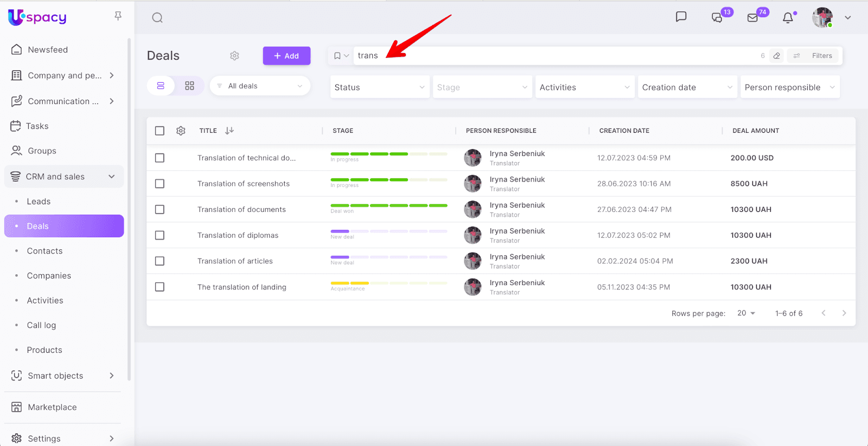Image resolution: width=868 pixels, height=446 pixels.
Task: Expand the Person responsible dropdown
Action: coord(789,87)
